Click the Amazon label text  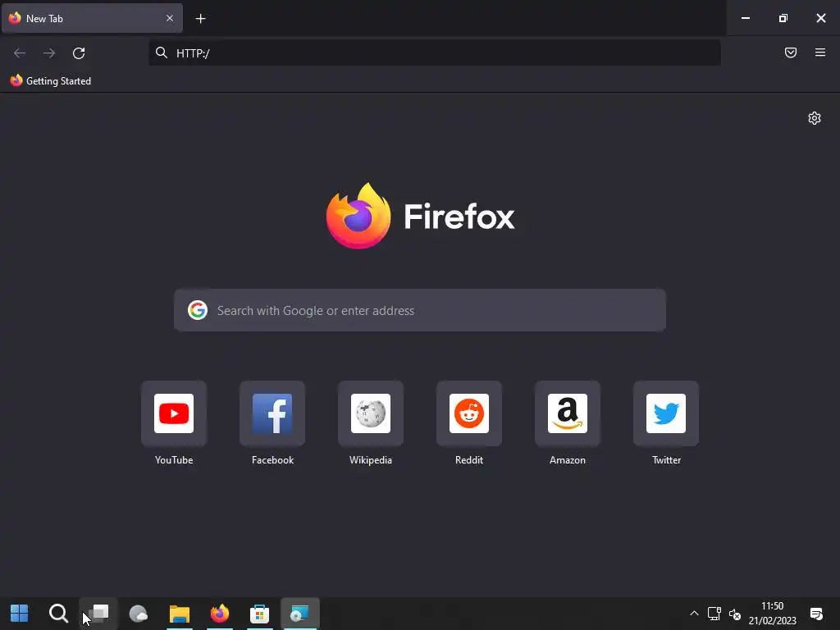568,460
